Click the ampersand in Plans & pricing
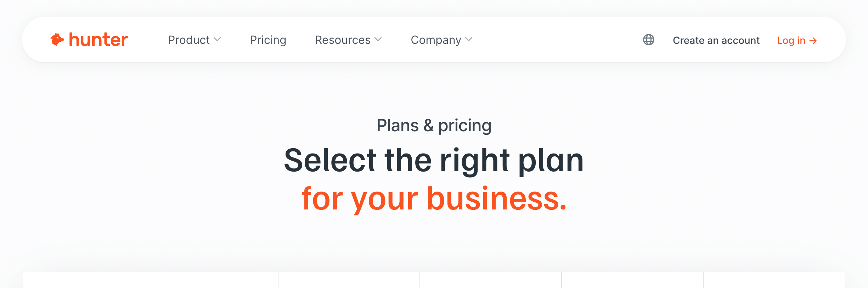Screen dimensions: 868x288 click(x=428, y=126)
